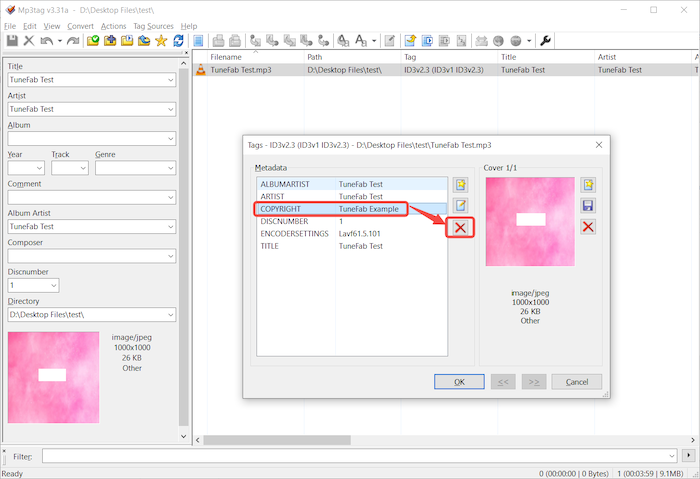Click the Redo arrow toolbar icon

click(x=73, y=41)
